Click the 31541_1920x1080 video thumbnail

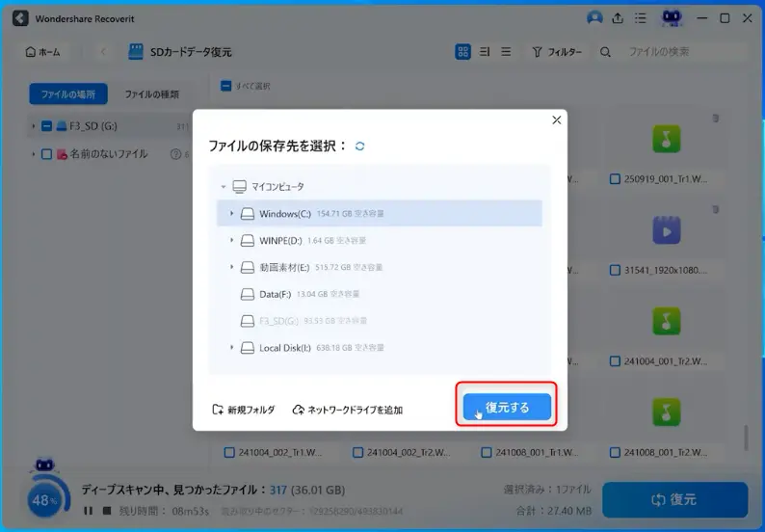click(x=666, y=230)
